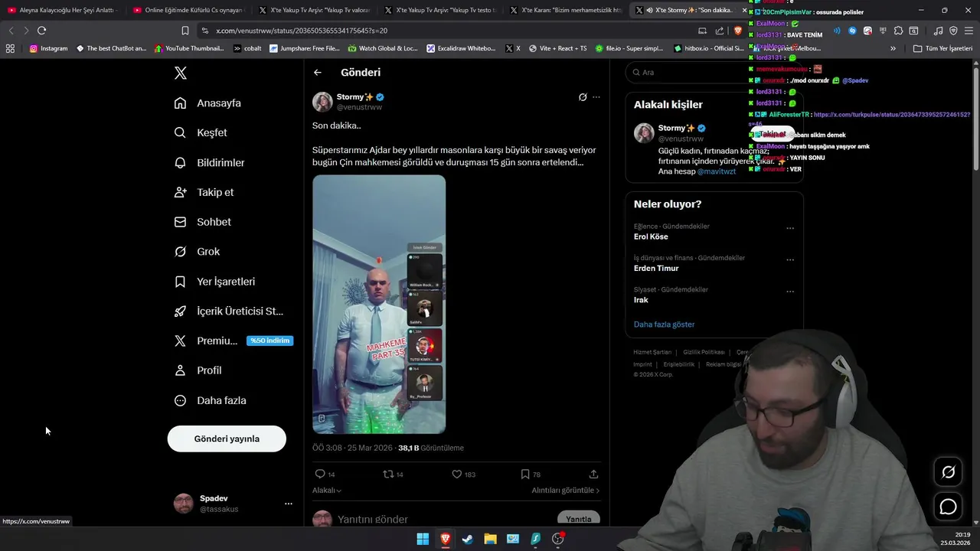Open Hizmet Şartları footer link
Screen dimensions: 980x551
coord(652,352)
